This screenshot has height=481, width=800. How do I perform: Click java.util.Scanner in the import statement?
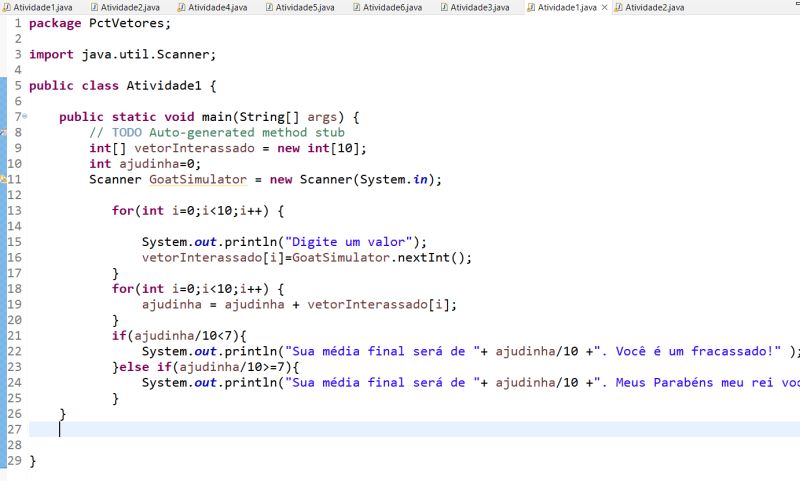click(145, 55)
